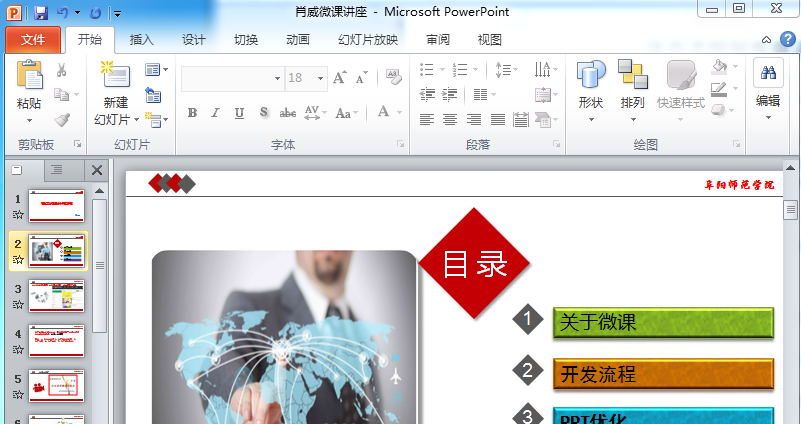Open shape effects menu
Image resolution: width=801 pixels, height=424 pixels.
click(724, 110)
